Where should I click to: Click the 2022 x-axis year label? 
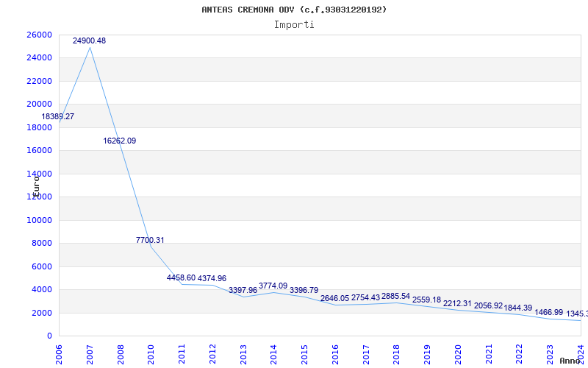520,355
